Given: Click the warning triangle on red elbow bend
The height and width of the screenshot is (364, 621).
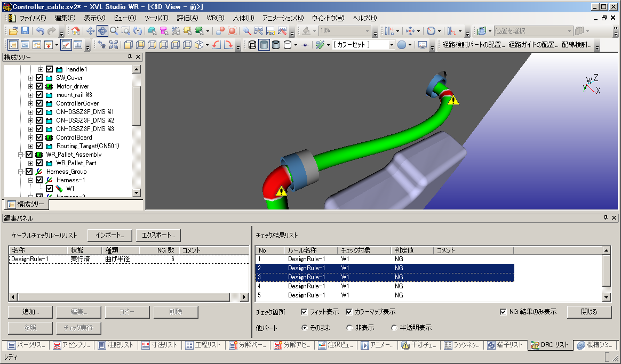Looking at the screenshot, I should click(281, 192).
